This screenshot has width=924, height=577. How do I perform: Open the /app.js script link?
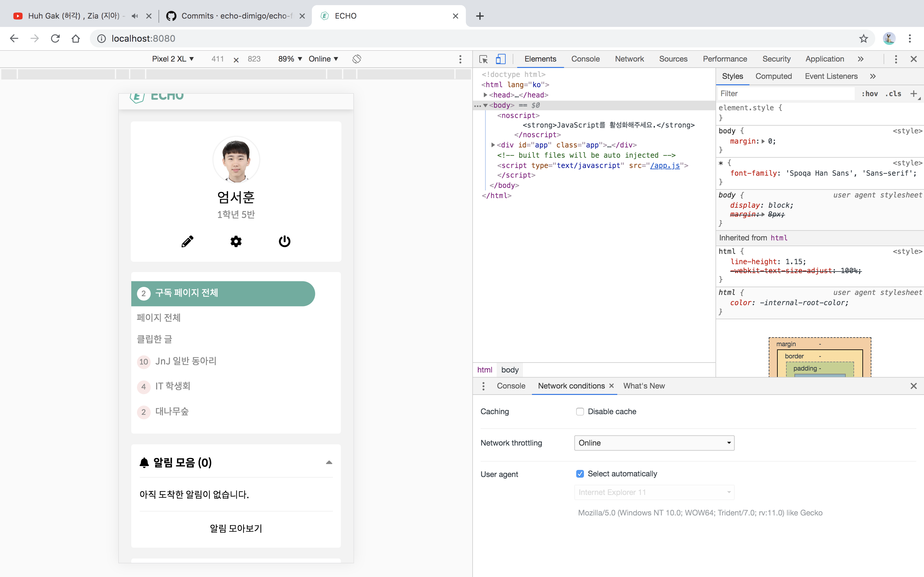tap(665, 165)
